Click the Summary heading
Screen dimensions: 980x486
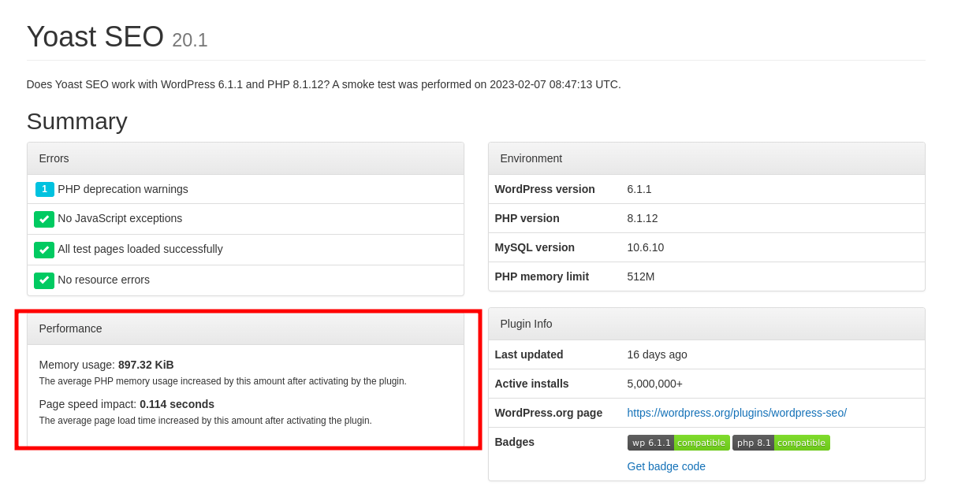(77, 121)
